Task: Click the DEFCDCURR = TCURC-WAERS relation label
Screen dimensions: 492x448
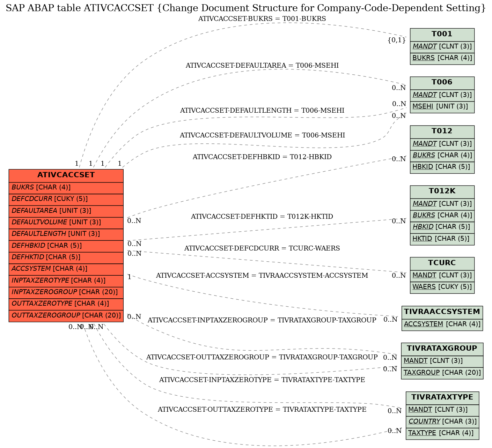Action: click(x=262, y=248)
